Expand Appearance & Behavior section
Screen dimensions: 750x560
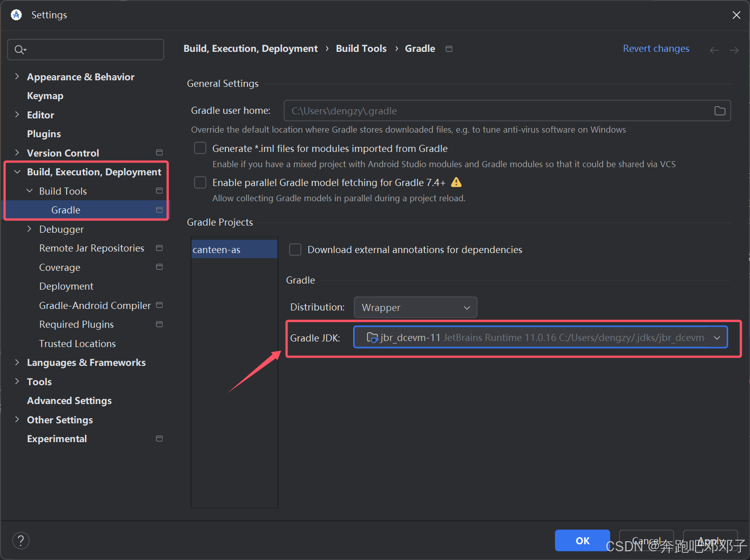coord(17,76)
